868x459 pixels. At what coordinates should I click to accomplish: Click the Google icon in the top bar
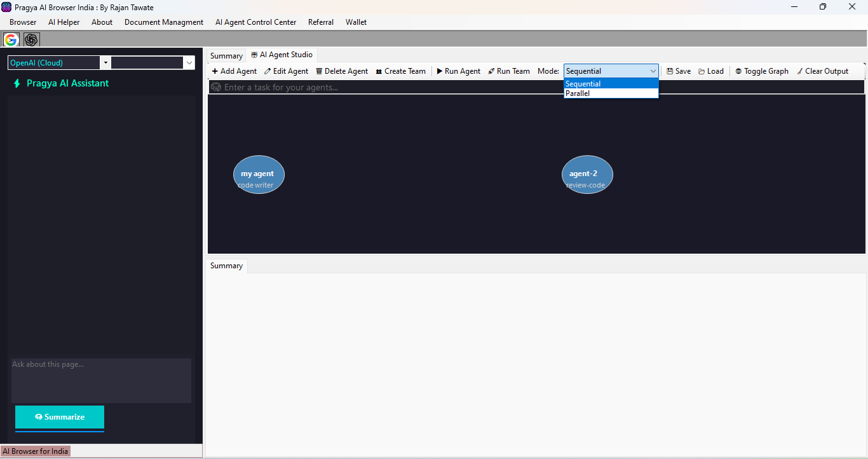tap(11, 40)
